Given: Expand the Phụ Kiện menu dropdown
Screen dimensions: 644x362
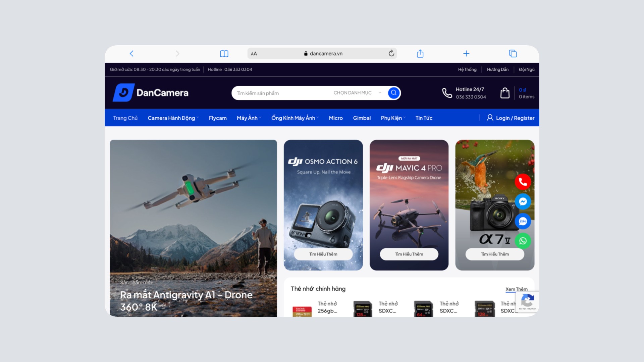Looking at the screenshot, I should [393, 118].
